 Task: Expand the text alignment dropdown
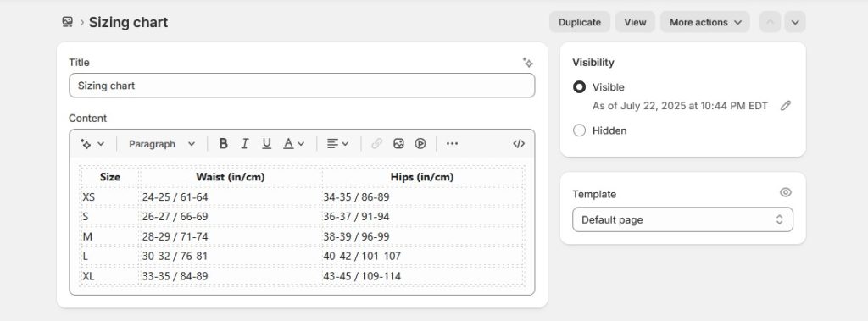click(x=337, y=144)
